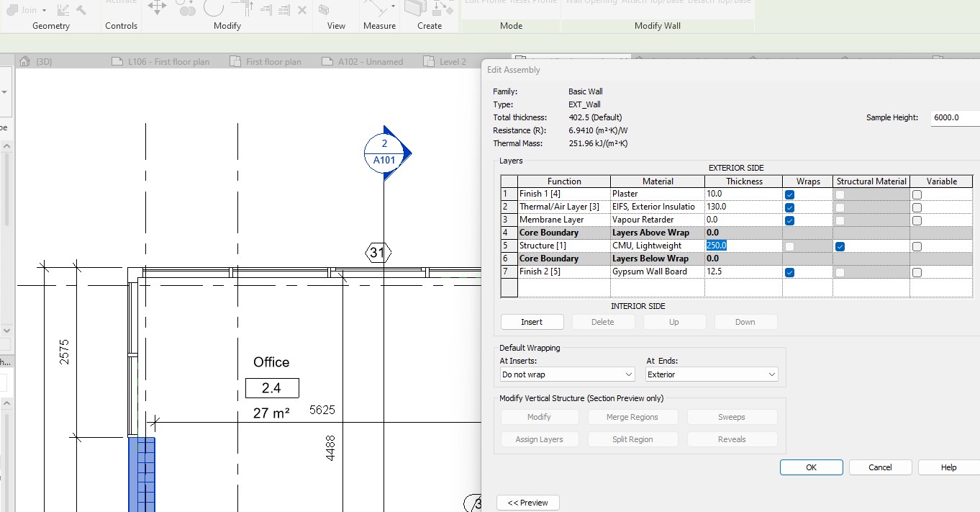This screenshot has height=512, width=980.
Task: Select dimension text 2575
Action: click(x=65, y=351)
